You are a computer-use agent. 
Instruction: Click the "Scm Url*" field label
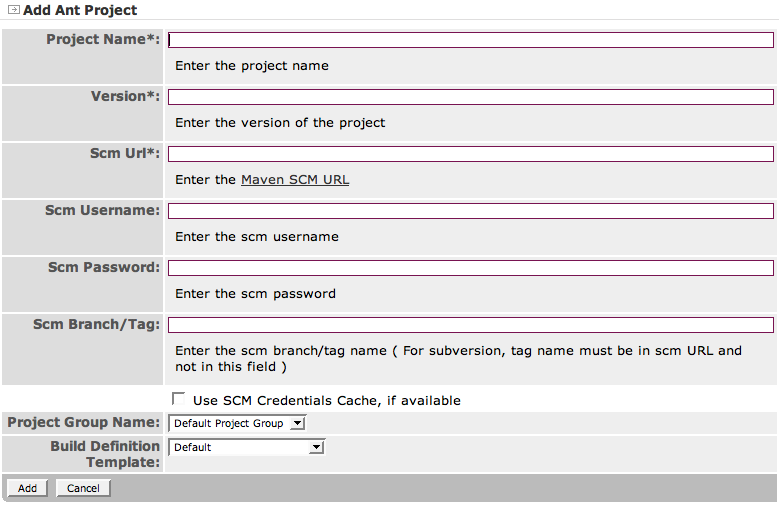pyautogui.click(x=124, y=153)
